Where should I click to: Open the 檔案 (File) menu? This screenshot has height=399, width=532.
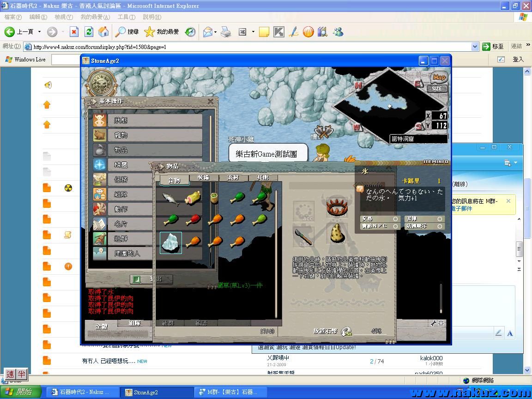[x=13, y=17]
